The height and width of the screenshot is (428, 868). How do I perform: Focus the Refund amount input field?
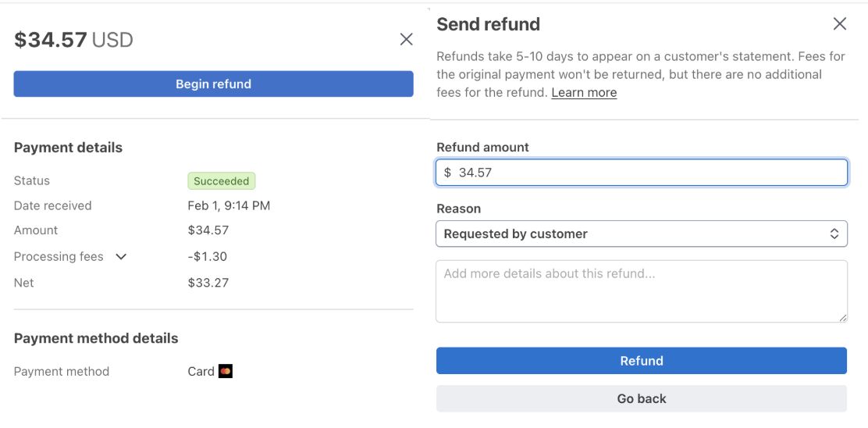click(x=648, y=173)
